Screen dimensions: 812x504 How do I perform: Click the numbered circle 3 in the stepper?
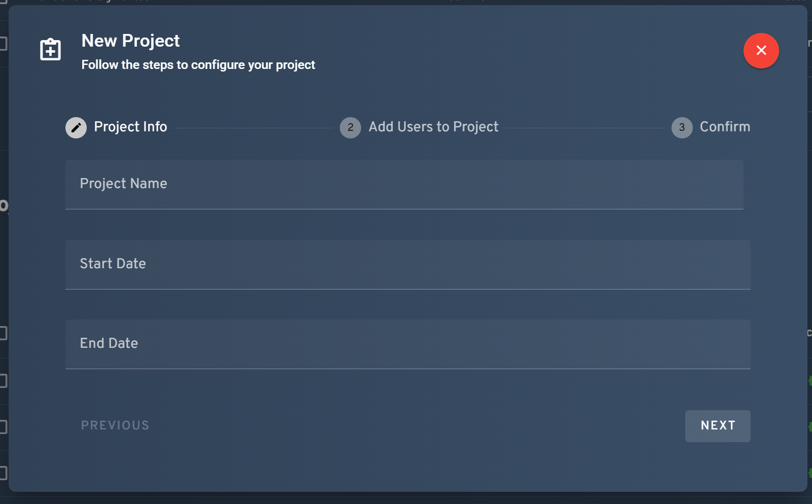[x=683, y=128]
